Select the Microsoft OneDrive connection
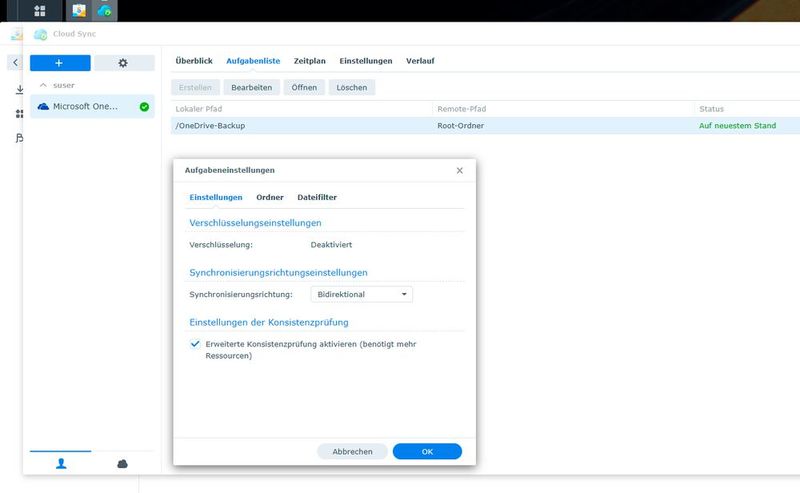 [x=92, y=106]
